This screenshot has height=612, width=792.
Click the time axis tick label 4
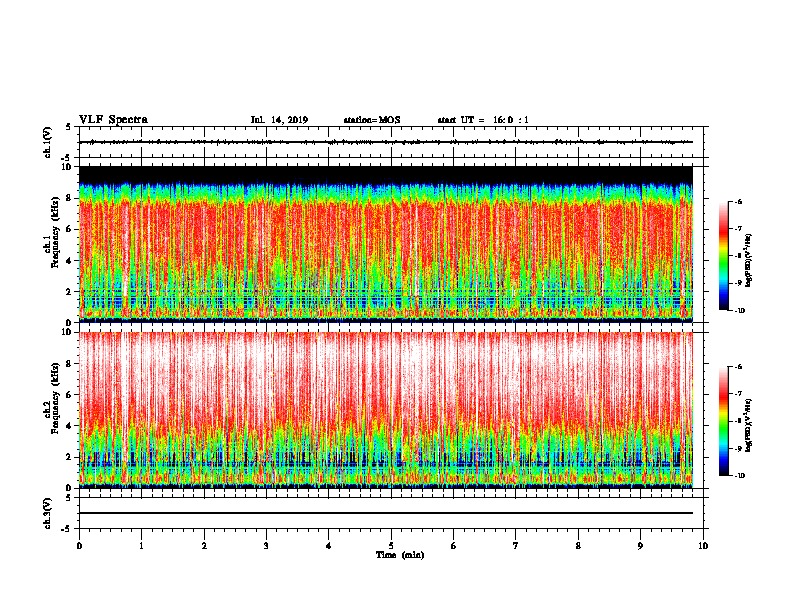click(x=329, y=546)
